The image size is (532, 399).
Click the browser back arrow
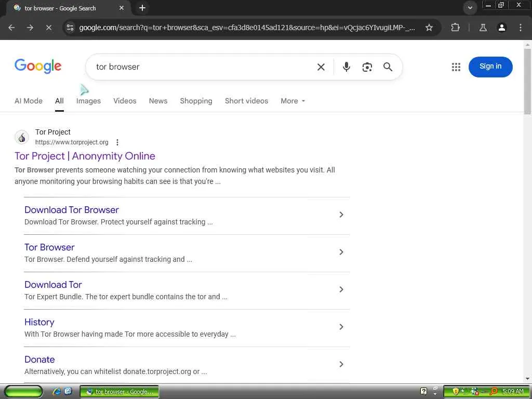point(11,28)
